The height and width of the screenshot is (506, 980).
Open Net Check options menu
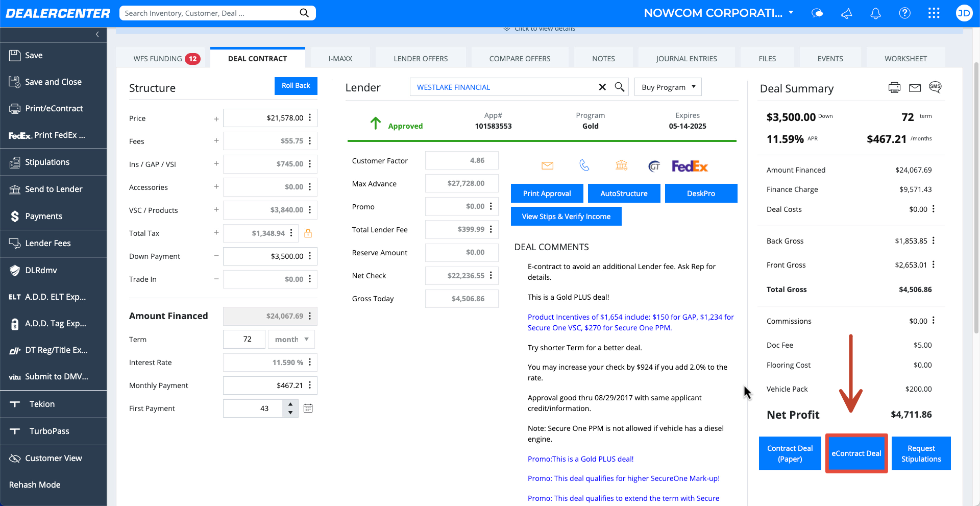pyautogui.click(x=491, y=275)
